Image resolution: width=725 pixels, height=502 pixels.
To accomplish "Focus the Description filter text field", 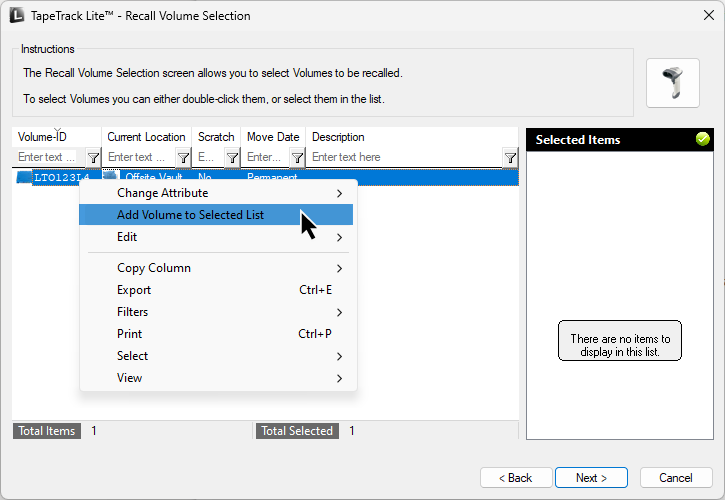I will pyautogui.click(x=406, y=158).
